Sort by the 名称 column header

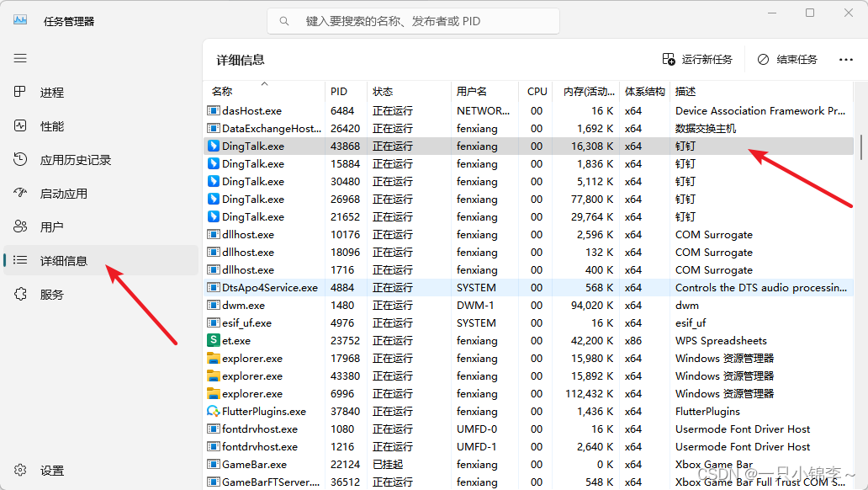pos(263,92)
